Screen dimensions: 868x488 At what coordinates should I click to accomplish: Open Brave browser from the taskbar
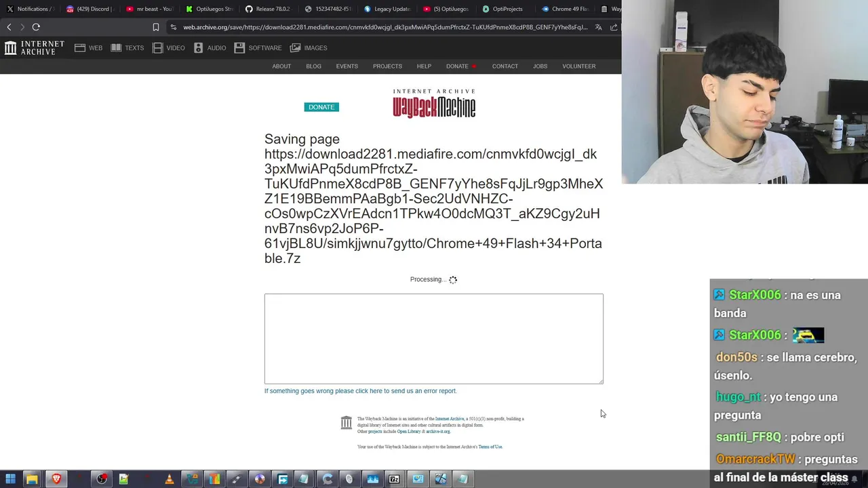[56, 479]
